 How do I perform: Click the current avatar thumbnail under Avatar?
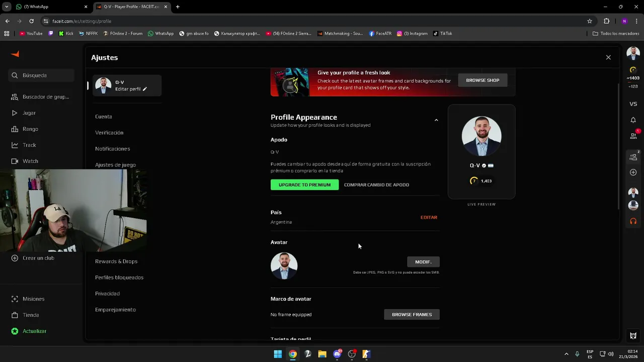pos(284,265)
